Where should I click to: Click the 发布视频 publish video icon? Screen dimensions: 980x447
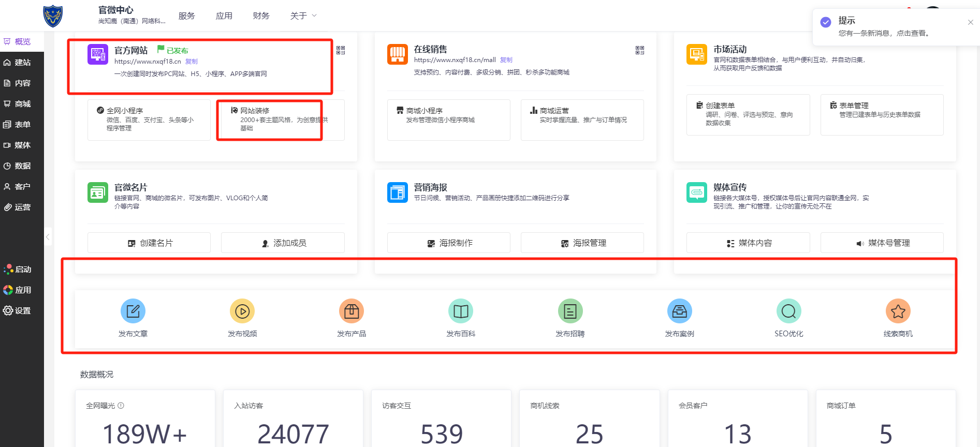pos(242,311)
